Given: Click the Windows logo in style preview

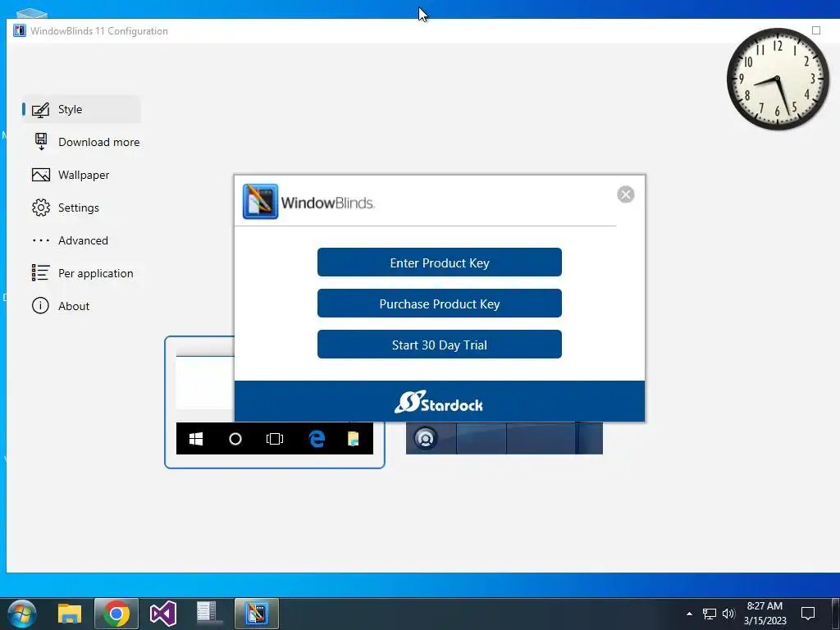Looking at the screenshot, I should tap(196, 440).
